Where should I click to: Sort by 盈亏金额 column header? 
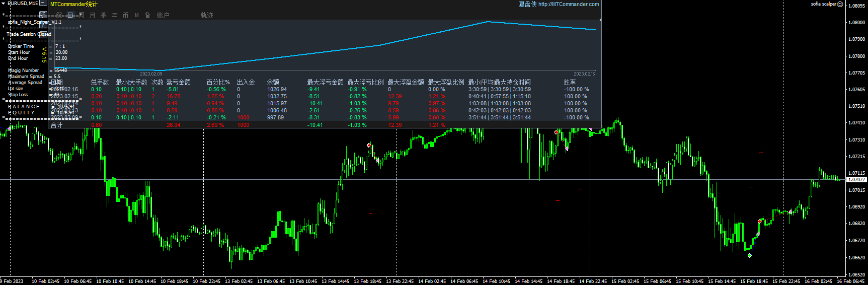click(x=178, y=82)
